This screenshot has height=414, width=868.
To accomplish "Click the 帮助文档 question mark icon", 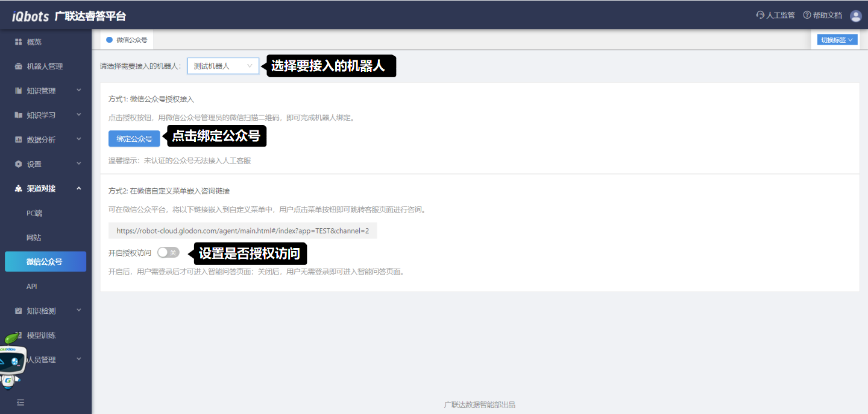I will (x=807, y=15).
